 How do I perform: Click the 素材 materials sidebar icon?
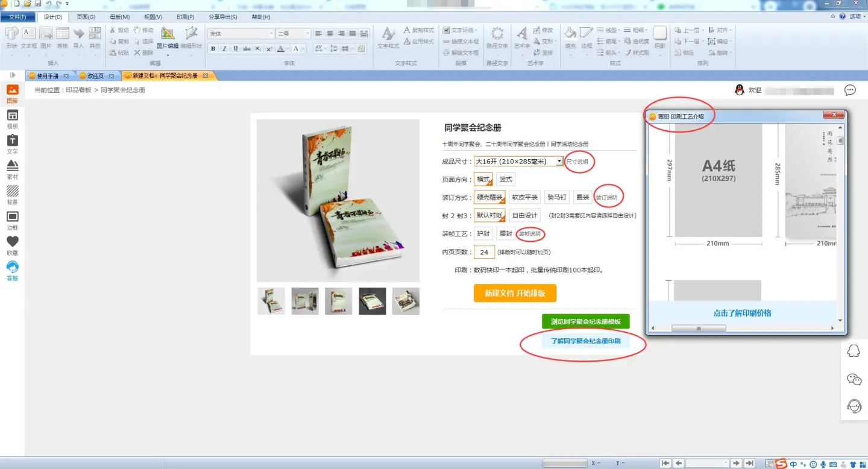[12, 170]
